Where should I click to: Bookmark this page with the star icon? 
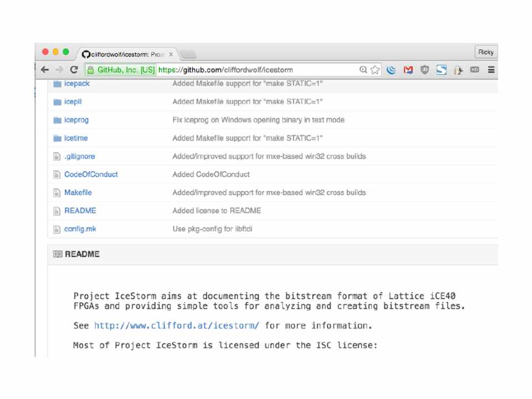[375, 70]
